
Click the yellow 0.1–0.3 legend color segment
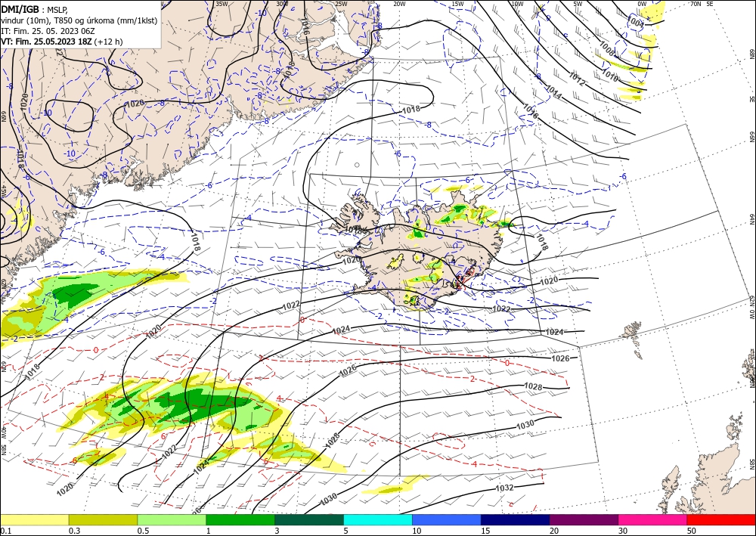point(34,519)
